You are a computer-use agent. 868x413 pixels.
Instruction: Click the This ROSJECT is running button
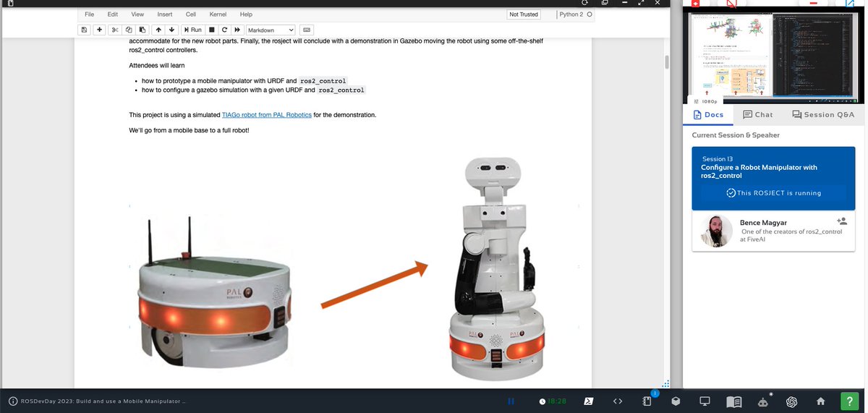click(x=773, y=193)
